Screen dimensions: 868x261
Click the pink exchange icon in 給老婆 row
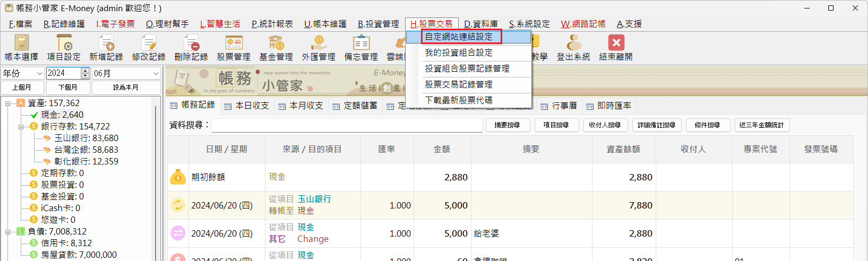[x=178, y=233]
